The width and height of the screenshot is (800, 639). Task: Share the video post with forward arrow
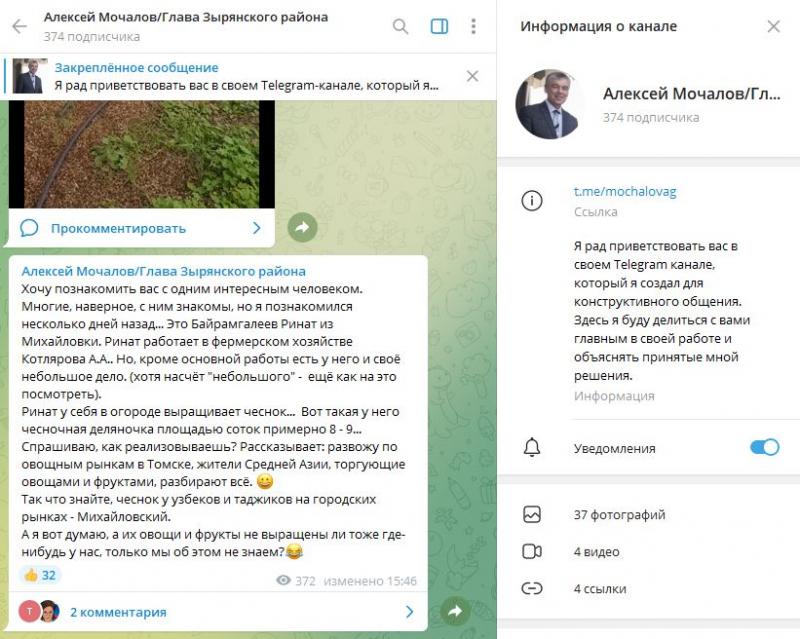(x=303, y=227)
